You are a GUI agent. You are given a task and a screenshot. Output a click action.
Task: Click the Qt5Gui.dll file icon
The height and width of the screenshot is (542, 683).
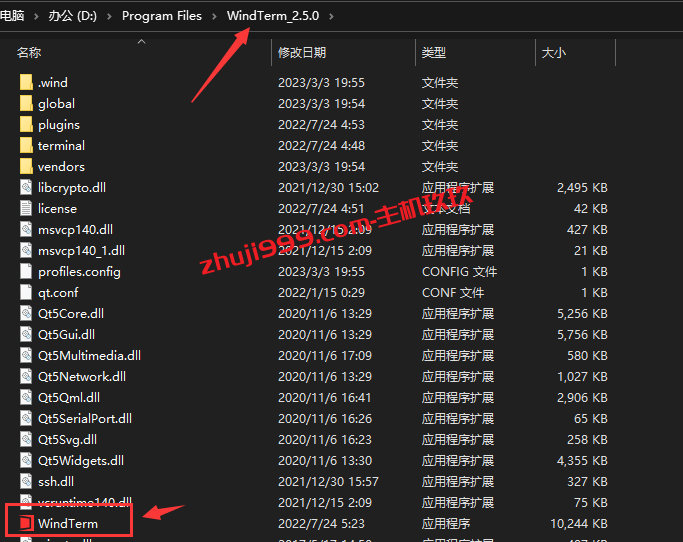(x=26, y=334)
